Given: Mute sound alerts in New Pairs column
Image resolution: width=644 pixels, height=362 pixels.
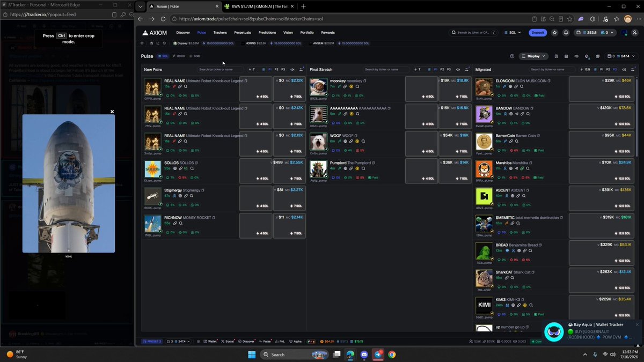Looking at the screenshot, I should [x=292, y=69].
